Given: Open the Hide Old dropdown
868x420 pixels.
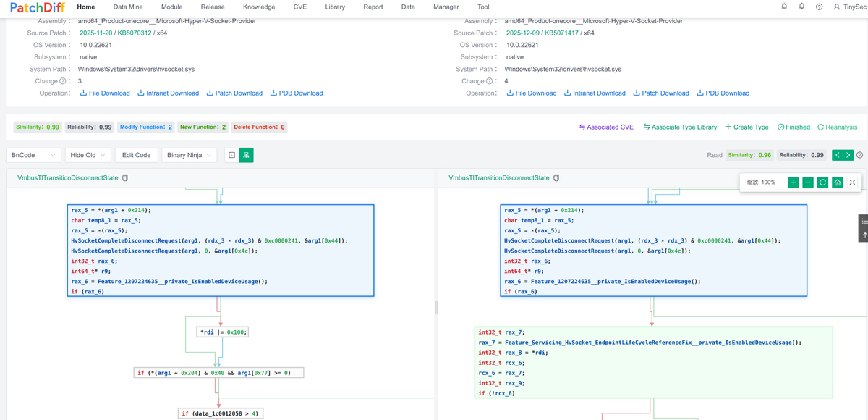Looking at the screenshot, I should tap(88, 155).
